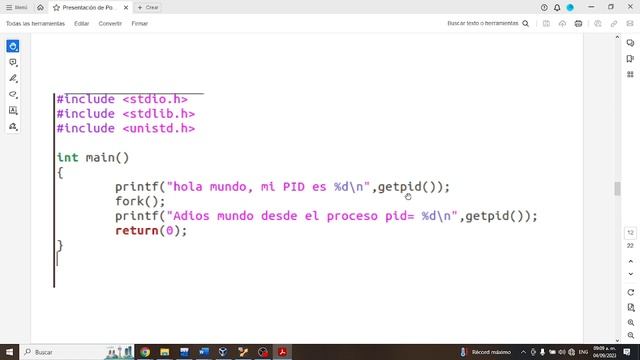
Task: Click the microphone tray icon
Action: 542,352
